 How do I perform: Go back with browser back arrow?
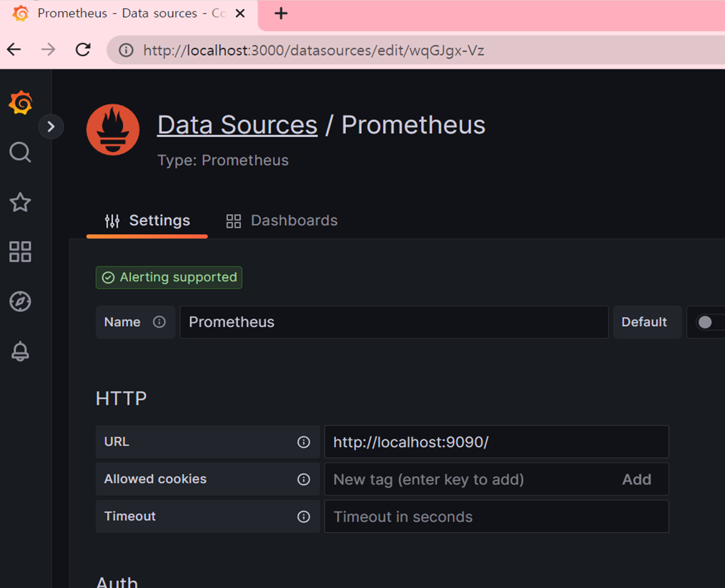click(x=14, y=50)
